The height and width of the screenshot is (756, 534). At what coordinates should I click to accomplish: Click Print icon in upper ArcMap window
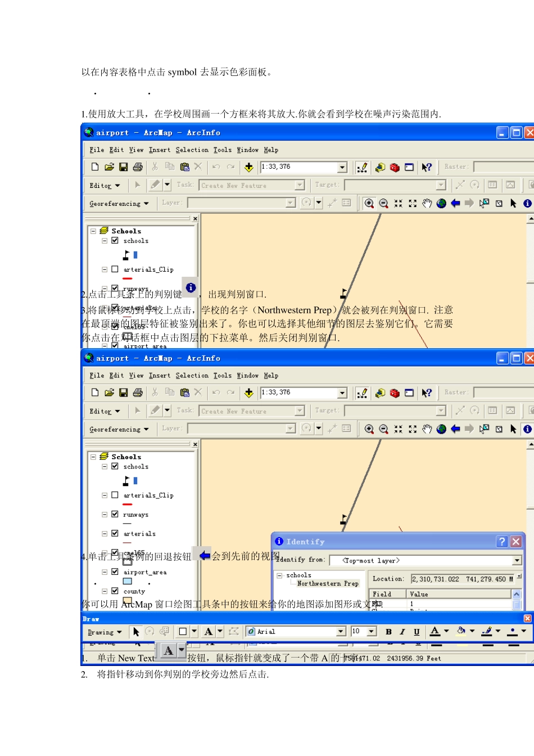point(138,166)
